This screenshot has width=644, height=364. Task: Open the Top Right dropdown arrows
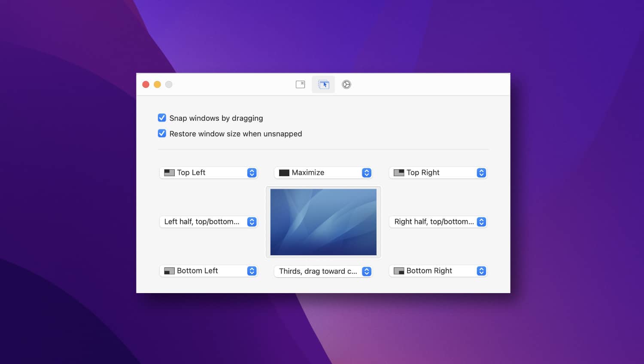coord(481,173)
